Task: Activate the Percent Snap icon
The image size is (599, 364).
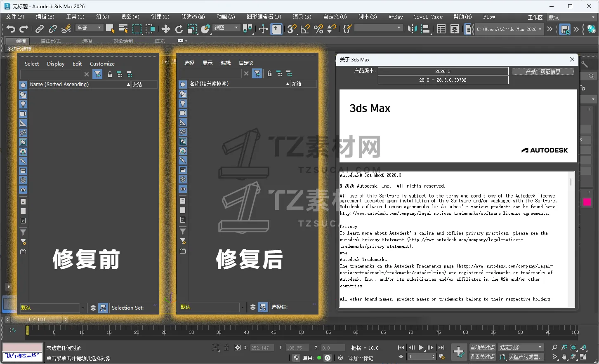Action: [x=318, y=29]
